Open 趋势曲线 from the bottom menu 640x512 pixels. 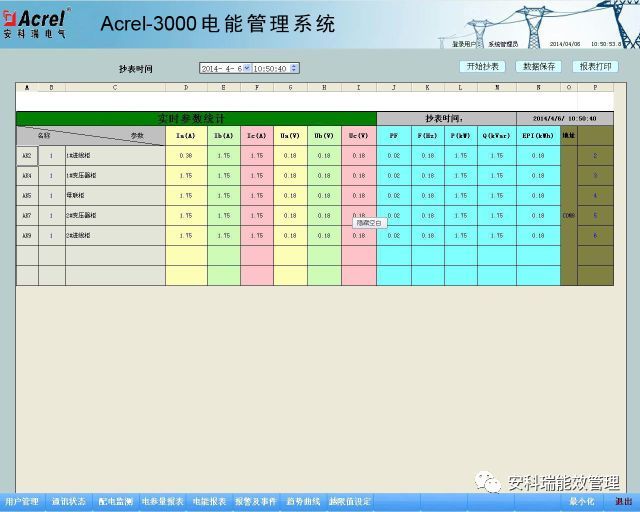(303, 501)
